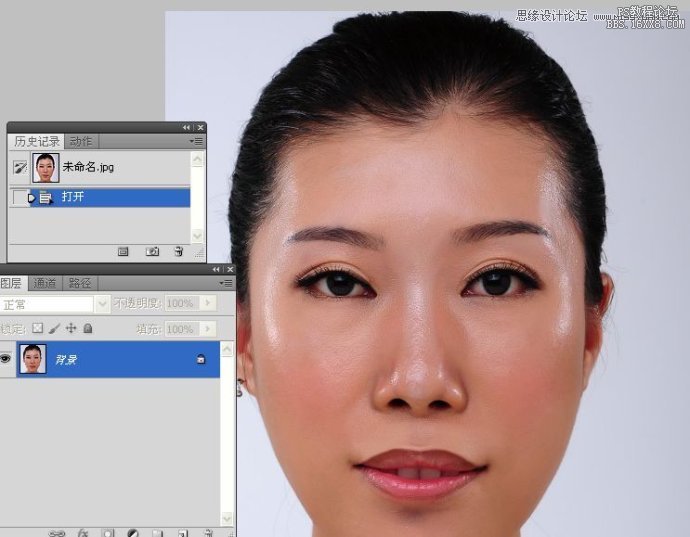This screenshot has height=537, width=690.
Task: Open the Layers panel flyout menu
Action: pyautogui.click(x=226, y=284)
